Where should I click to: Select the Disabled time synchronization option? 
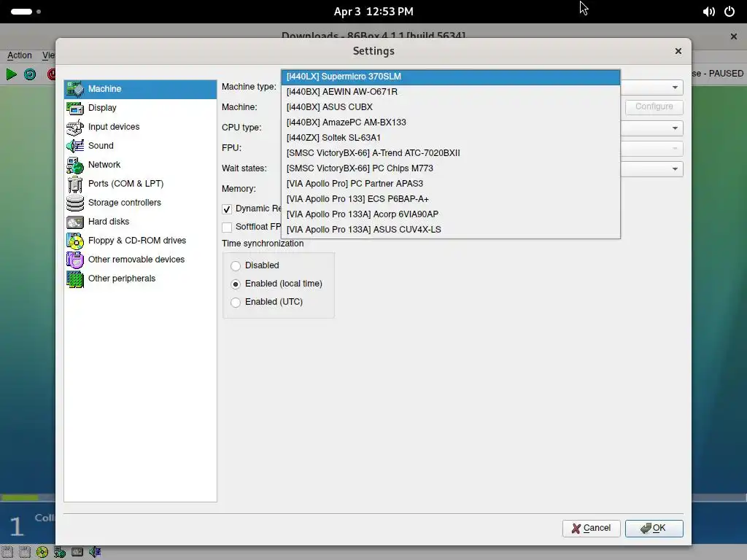coord(236,265)
